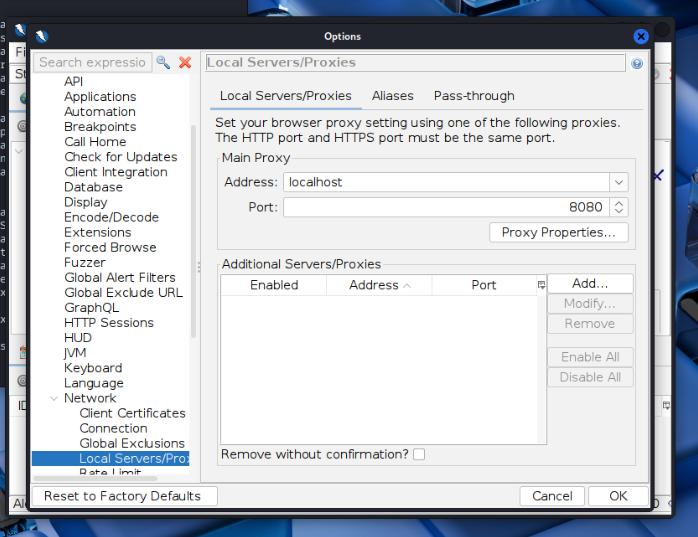The height and width of the screenshot is (537, 698).
Task: Click the Search expression input field
Action: pyautogui.click(x=92, y=62)
